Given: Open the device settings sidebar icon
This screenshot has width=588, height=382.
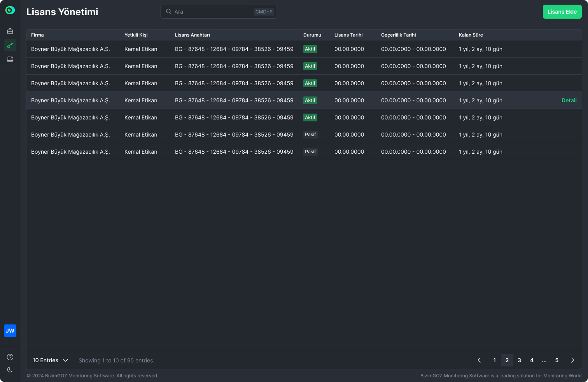Looking at the screenshot, I should click(x=10, y=59).
